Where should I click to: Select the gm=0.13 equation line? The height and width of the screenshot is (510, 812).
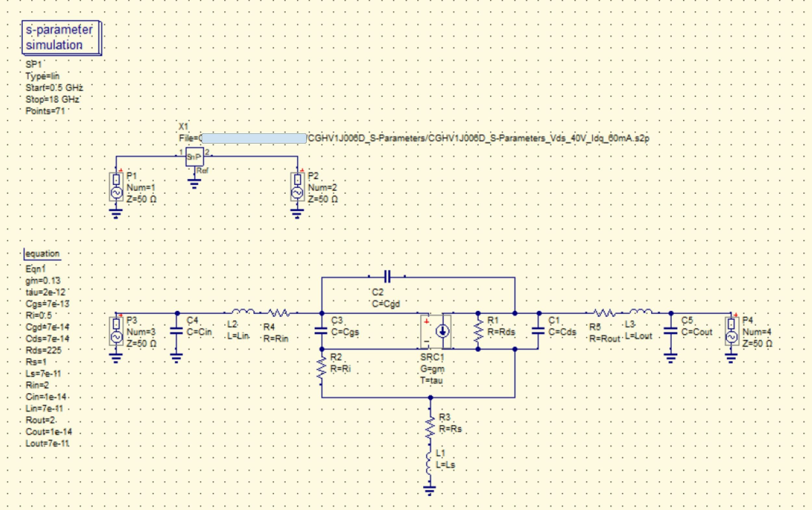point(43,281)
